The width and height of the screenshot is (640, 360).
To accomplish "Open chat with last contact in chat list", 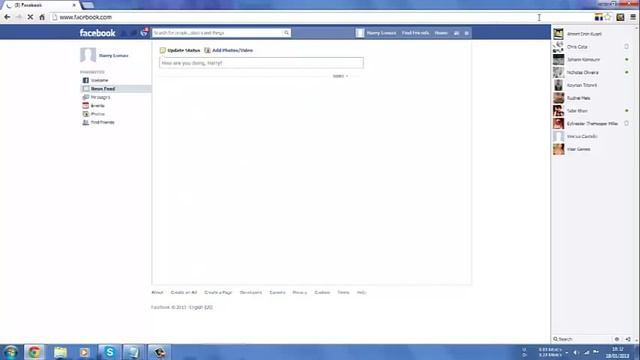I will pyautogui.click(x=591, y=149).
